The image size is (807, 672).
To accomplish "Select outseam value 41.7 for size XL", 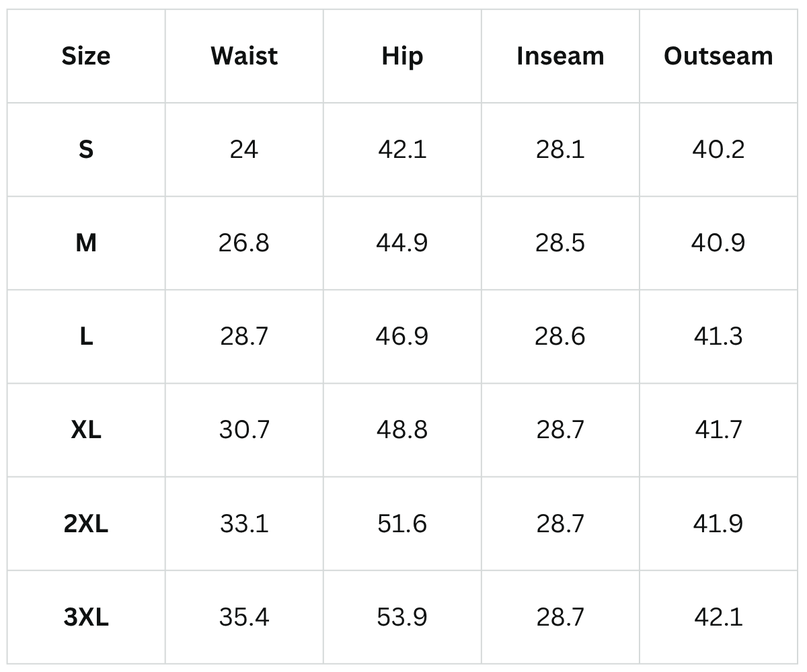I will (718, 429).
